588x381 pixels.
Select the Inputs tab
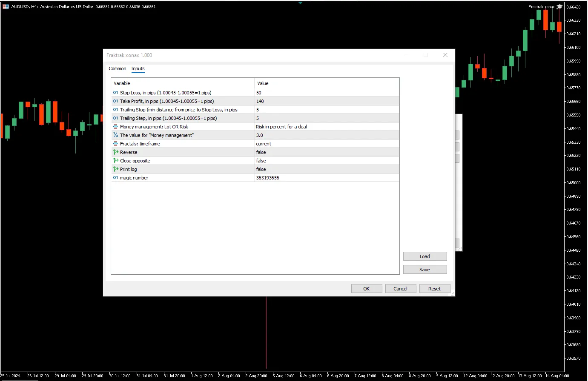pyautogui.click(x=138, y=68)
